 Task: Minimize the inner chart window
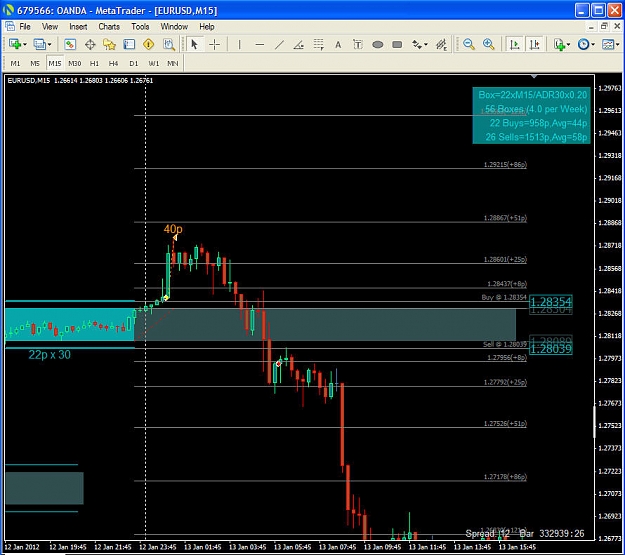(x=591, y=27)
